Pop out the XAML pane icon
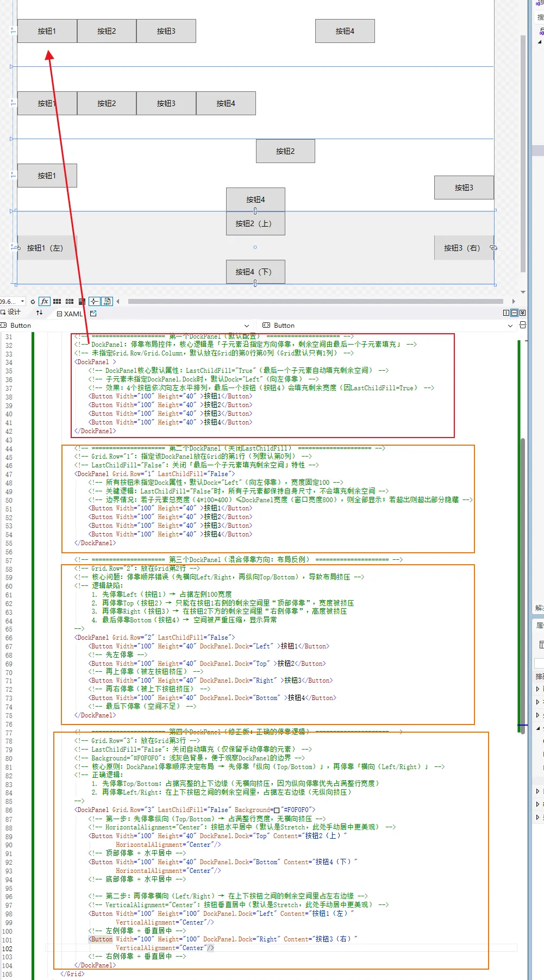 tap(93, 314)
